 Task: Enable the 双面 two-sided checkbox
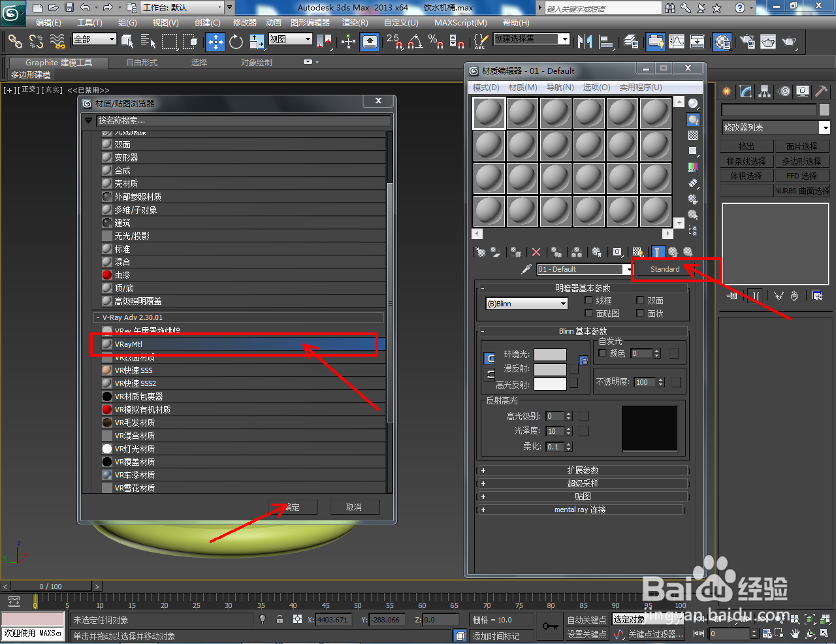(641, 300)
